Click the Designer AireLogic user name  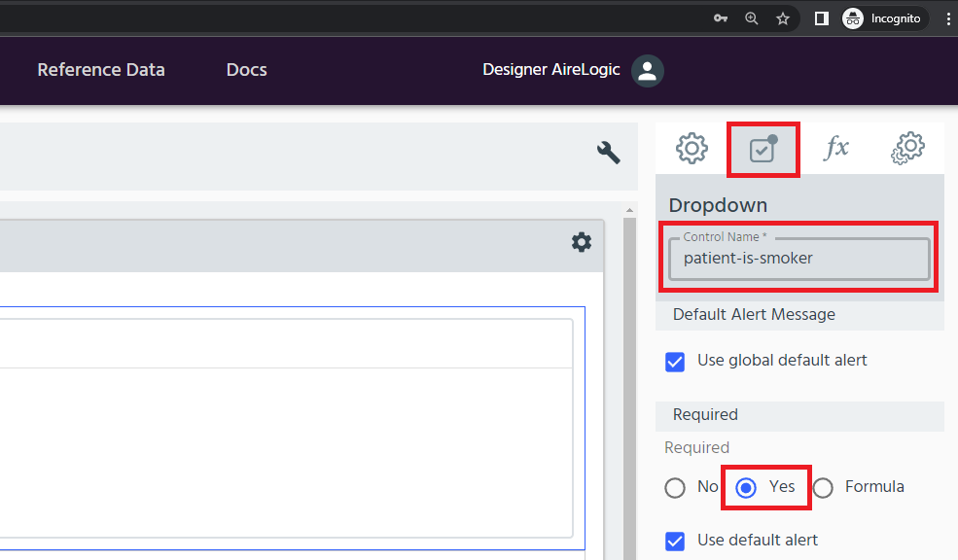click(551, 70)
